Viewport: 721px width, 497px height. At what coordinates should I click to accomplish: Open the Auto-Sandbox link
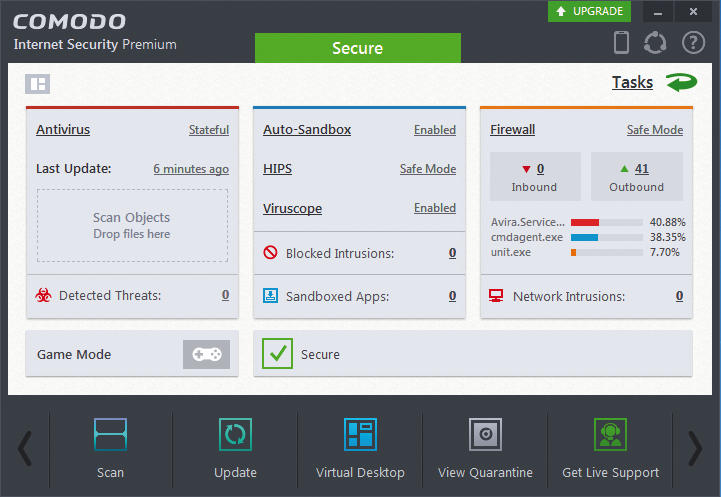[307, 130]
